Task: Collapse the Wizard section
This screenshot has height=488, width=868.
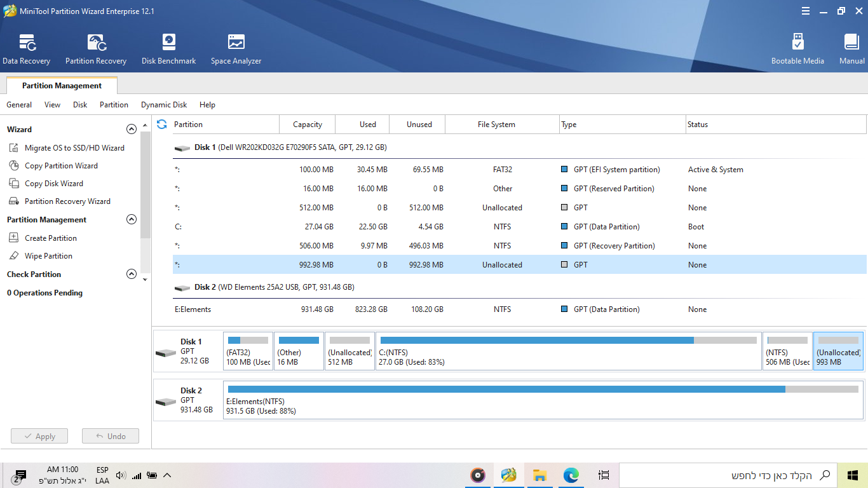Action: point(132,129)
